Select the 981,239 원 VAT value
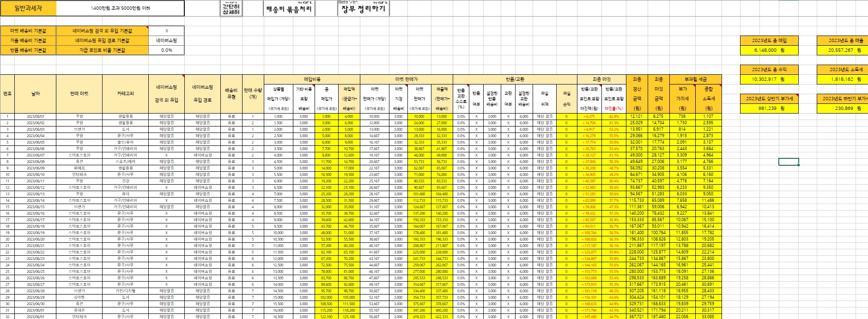The width and height of the screenshot is (868, 319). (769, 108)
